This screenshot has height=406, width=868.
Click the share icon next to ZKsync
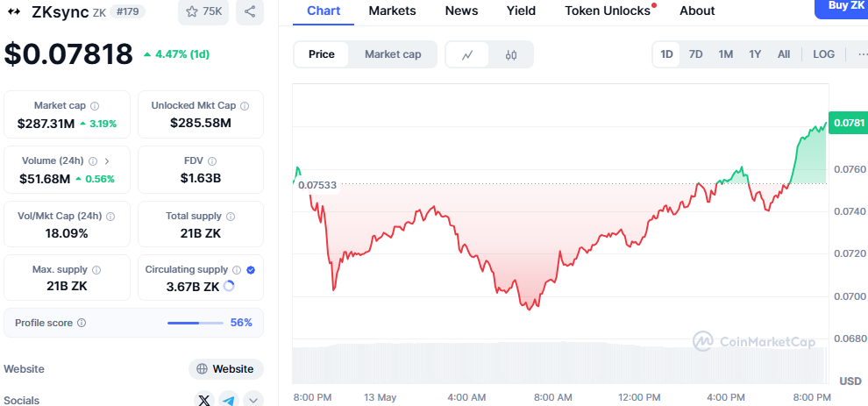(x=250, y=11)
